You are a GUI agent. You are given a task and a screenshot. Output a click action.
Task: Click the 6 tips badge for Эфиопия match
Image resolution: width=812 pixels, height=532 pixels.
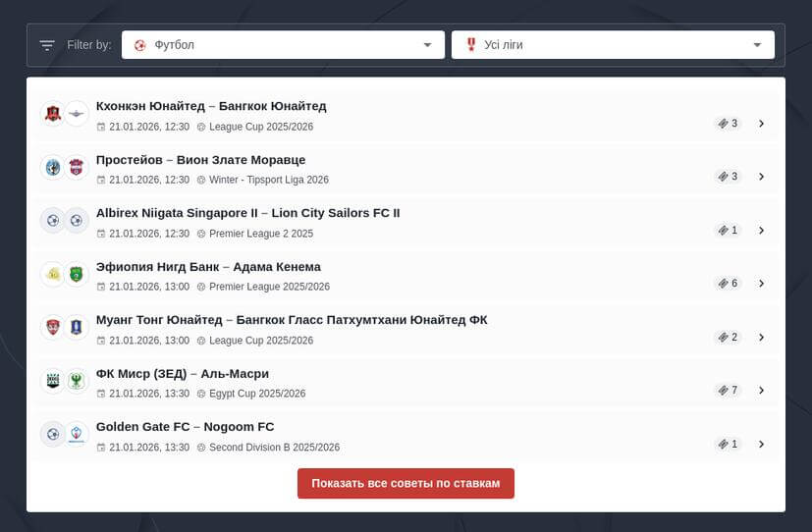[728, 284]
